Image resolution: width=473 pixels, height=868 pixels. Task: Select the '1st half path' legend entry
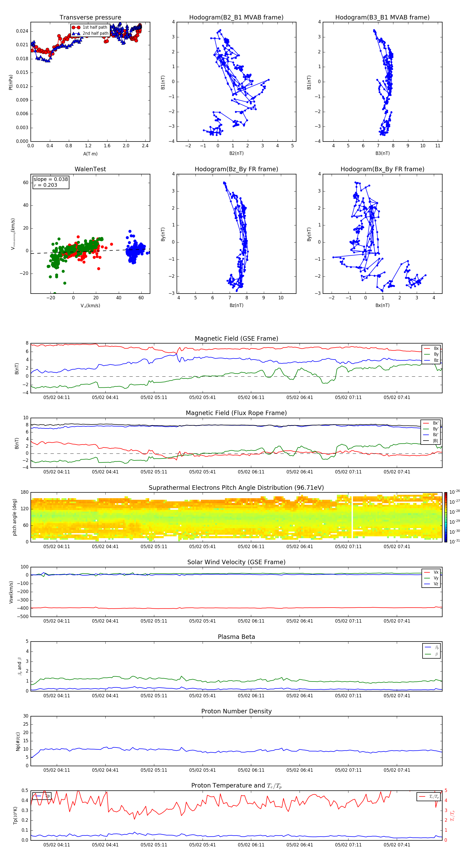pyautogui.click(x=90, y=27)
